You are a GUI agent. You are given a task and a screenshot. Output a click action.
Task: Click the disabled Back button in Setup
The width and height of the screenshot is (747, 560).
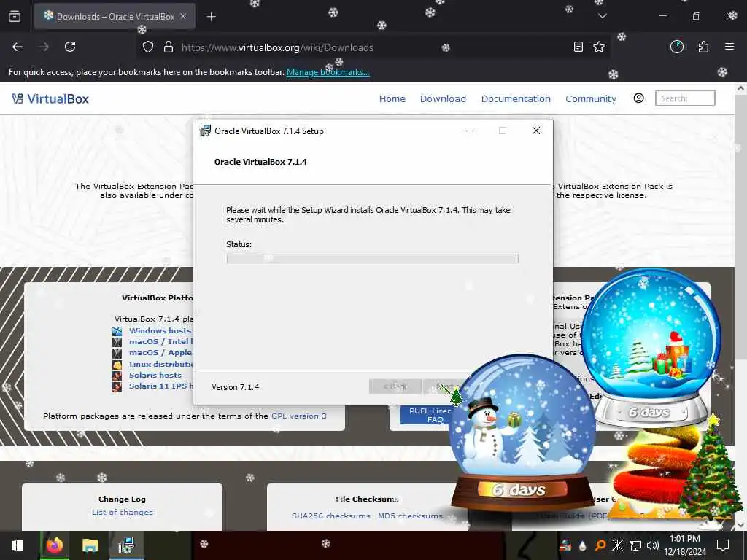pyautogui.click(x=395, y=386)
